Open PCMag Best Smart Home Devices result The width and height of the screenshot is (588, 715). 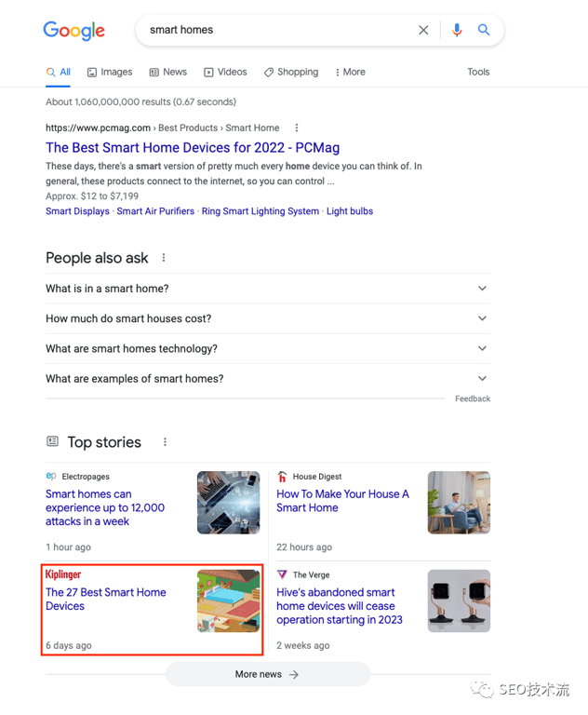(193, 147)
